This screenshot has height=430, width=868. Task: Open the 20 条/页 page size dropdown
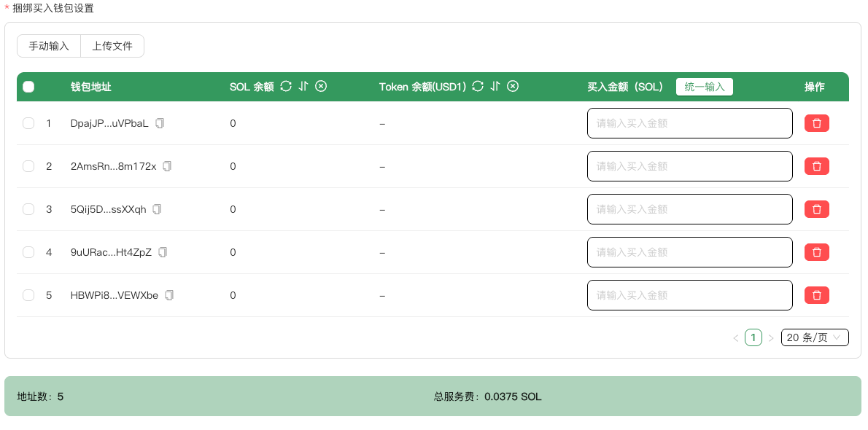tap(814, 337)
